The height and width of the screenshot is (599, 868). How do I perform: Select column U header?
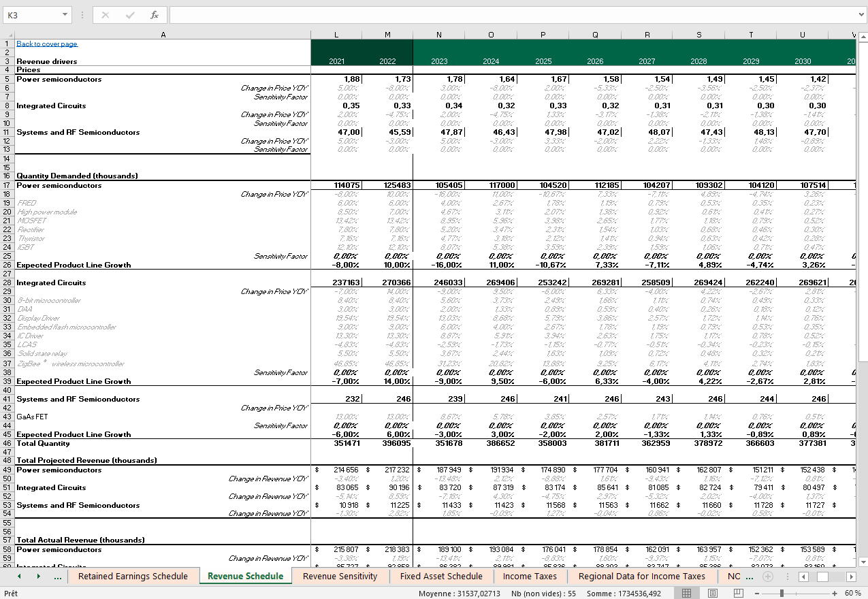click(x=803, y=35)
